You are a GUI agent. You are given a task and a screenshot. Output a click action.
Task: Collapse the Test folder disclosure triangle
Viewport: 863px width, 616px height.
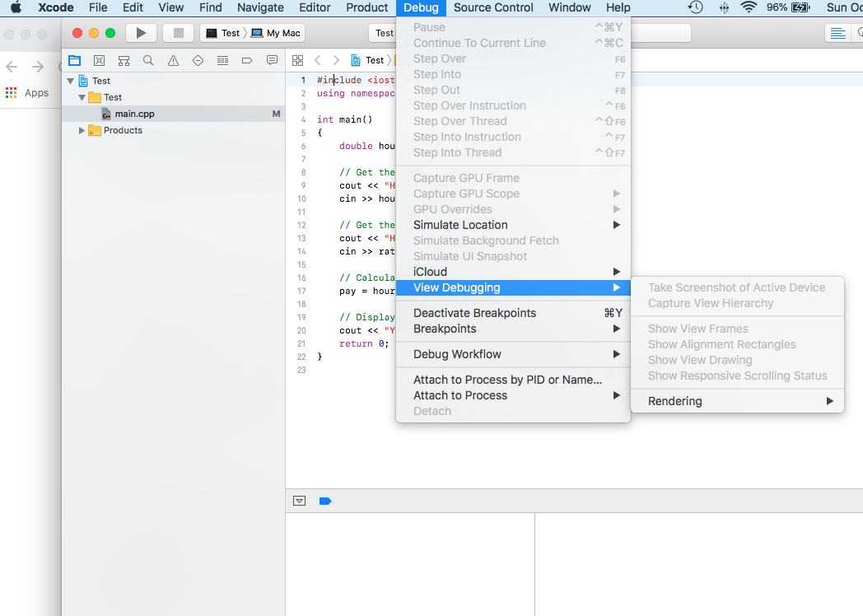pyautogui.click(x=82, y=97)
